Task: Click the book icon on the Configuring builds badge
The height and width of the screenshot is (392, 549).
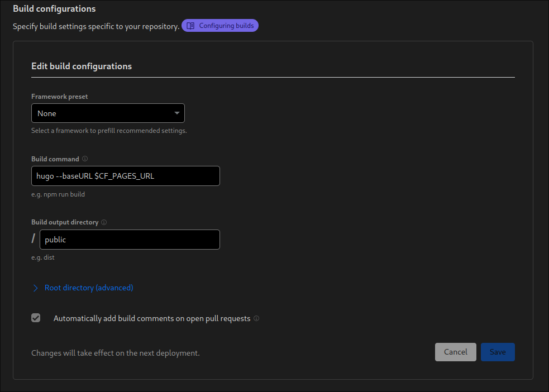Action: click(x=190, y=25)
